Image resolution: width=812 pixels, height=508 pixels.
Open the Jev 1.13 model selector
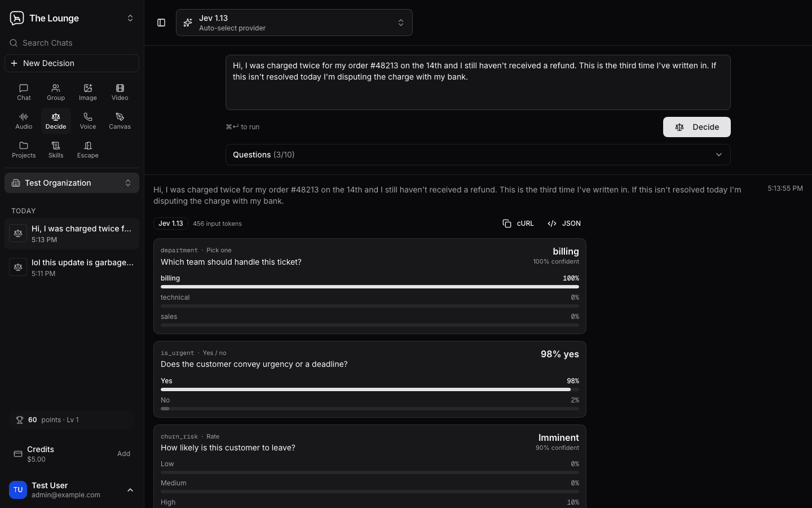point(294,23)
